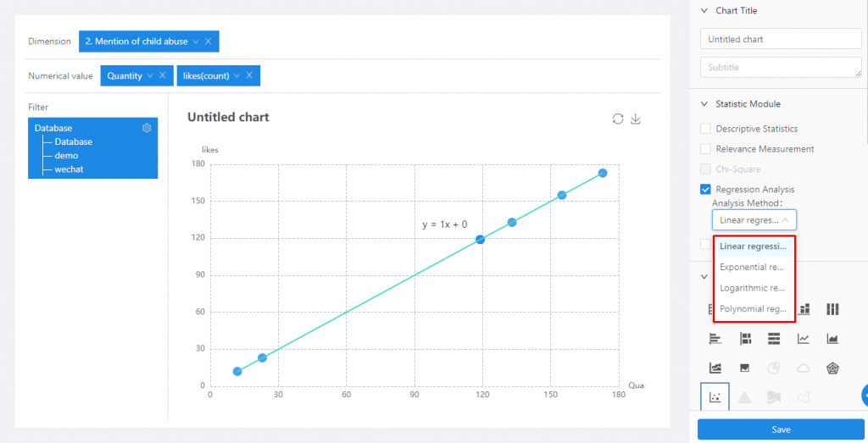Select the radar chart type
The height and width of the screenshot is (443, 868).
832,368
